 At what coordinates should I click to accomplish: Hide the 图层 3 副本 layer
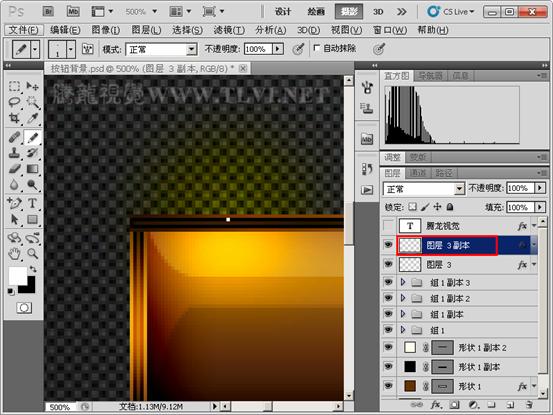[x=388, y=244]
